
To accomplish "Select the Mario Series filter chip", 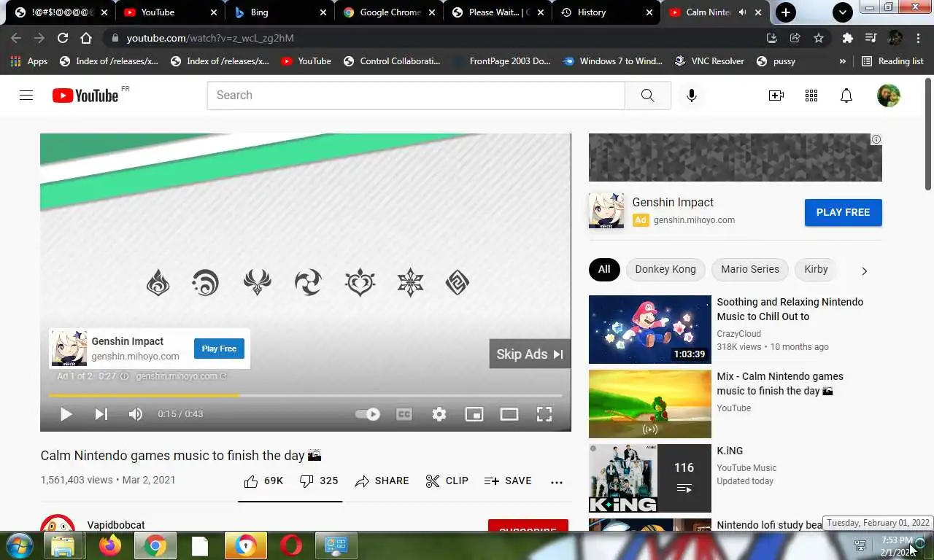I will pos(750,269).
